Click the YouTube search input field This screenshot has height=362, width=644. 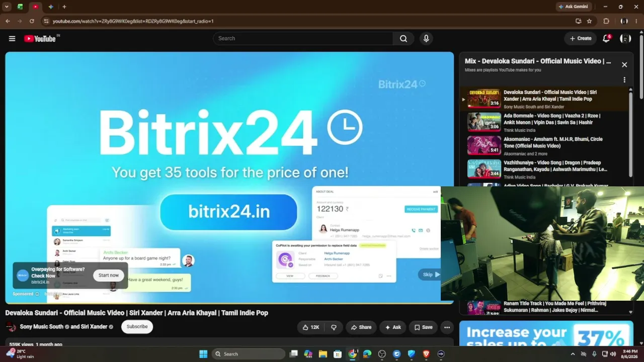303,39
